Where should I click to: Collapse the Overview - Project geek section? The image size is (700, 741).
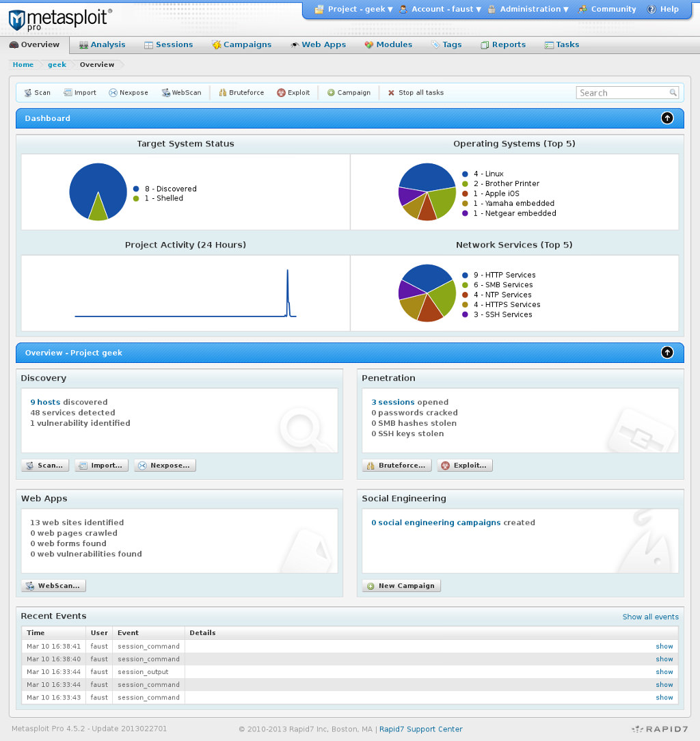(667, 353)
